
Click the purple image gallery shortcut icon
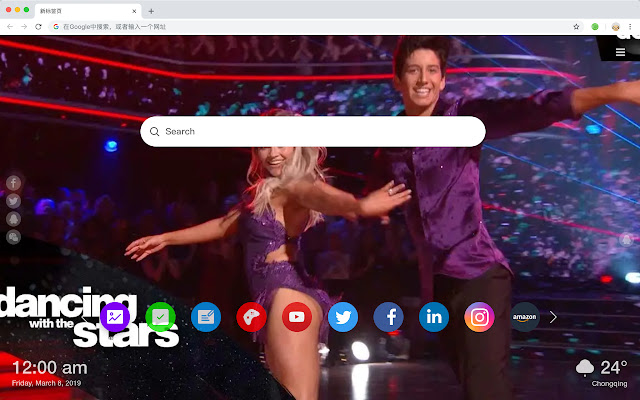(x=115, y=317)
